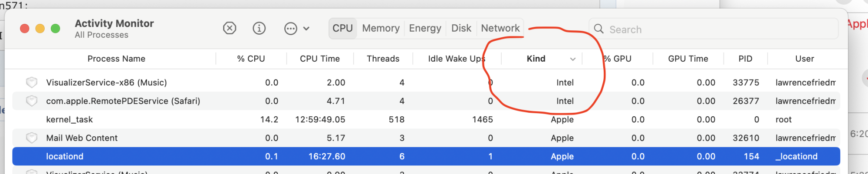Open the Disk tab
868x174 pixels.
[461, 28]
